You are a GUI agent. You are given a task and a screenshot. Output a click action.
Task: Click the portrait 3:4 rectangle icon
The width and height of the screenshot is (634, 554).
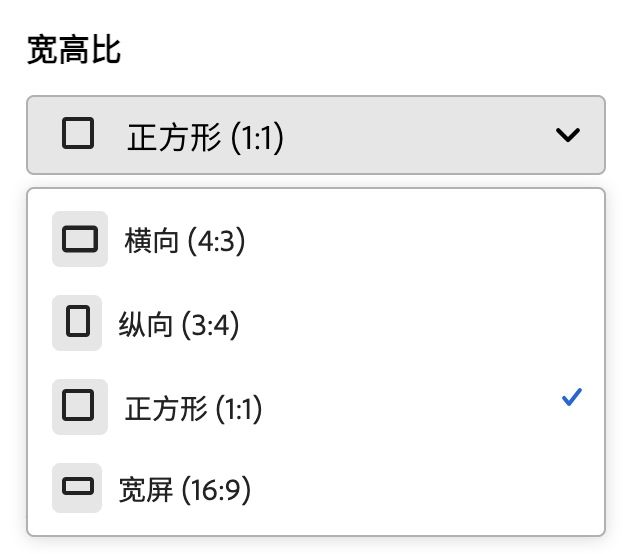(x=78, y=321)
